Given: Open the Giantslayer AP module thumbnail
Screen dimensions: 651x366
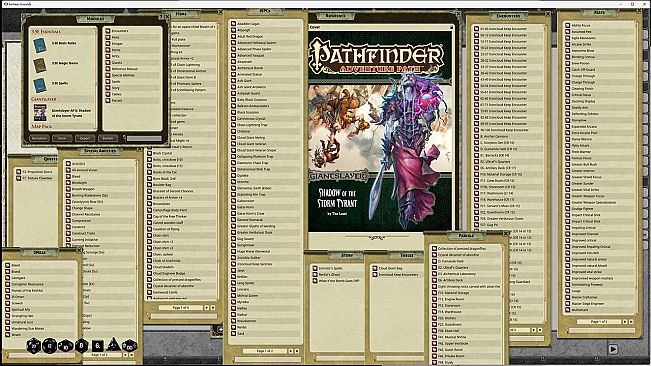Looking at the screenshot, I should (x=40, y=112).
